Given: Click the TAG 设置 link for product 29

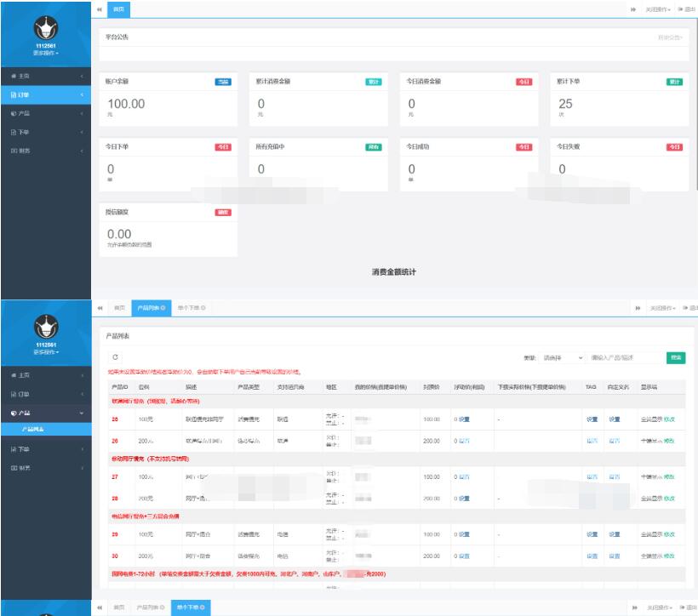Looking at the screenshot, I should tap(591, 534).
